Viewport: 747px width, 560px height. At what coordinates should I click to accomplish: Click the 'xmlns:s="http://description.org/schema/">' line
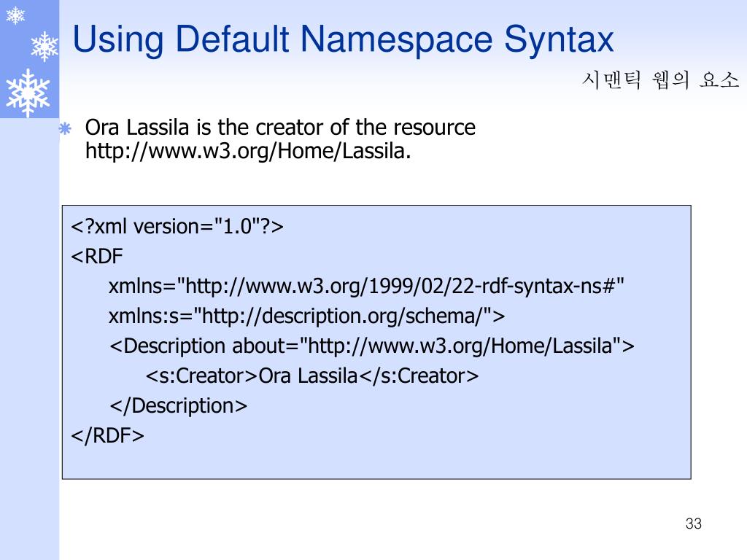coord(307,316)
